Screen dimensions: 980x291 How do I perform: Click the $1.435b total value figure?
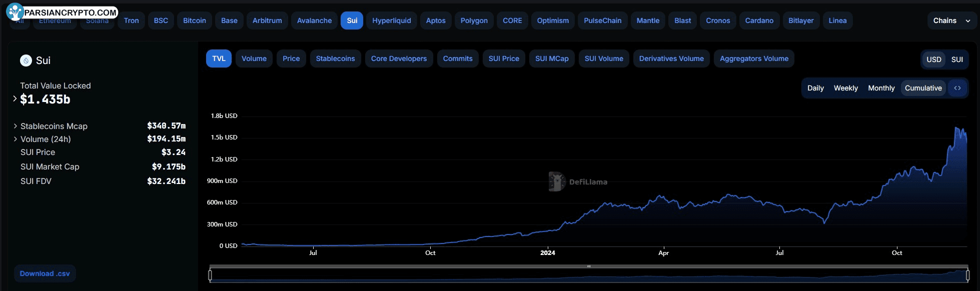point(45,99)
